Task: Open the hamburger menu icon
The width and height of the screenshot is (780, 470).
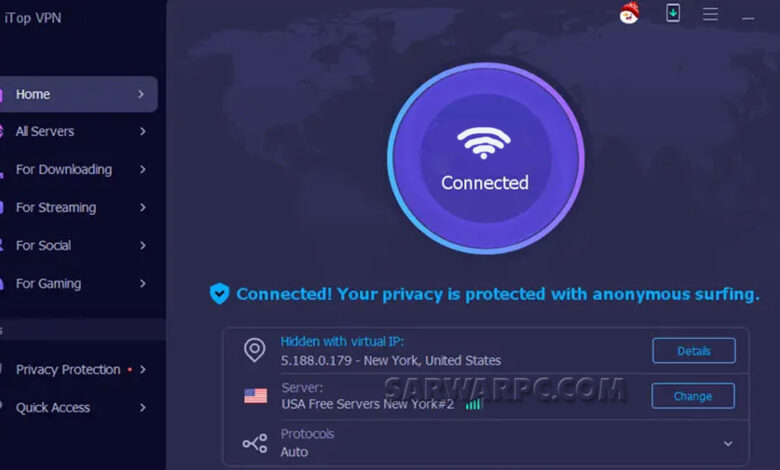Action: (x=710, y=14)
